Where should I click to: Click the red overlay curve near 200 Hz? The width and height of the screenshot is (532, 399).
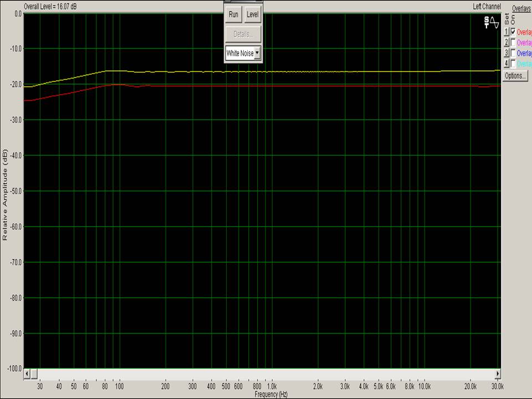coord(165,86)
